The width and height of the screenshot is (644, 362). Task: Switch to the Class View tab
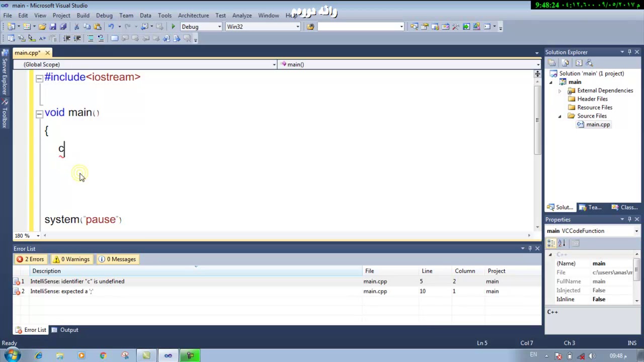click(624, 208)
